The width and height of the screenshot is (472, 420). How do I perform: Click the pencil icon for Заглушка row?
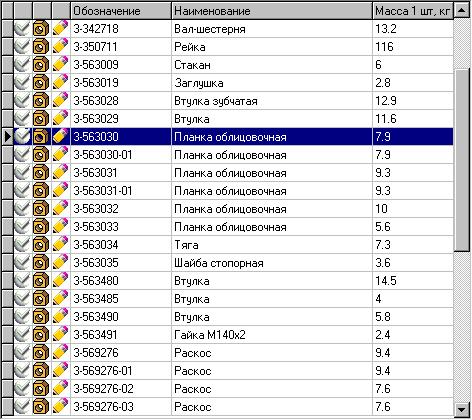click(60, 83)
